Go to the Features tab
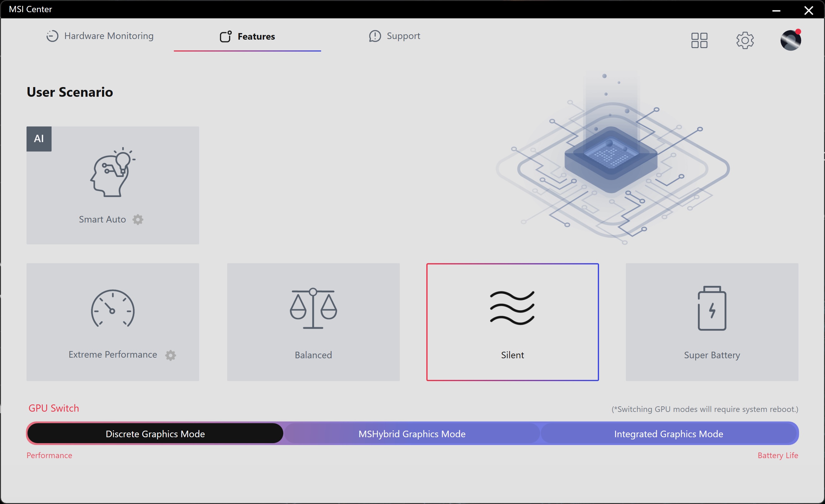 247,37
